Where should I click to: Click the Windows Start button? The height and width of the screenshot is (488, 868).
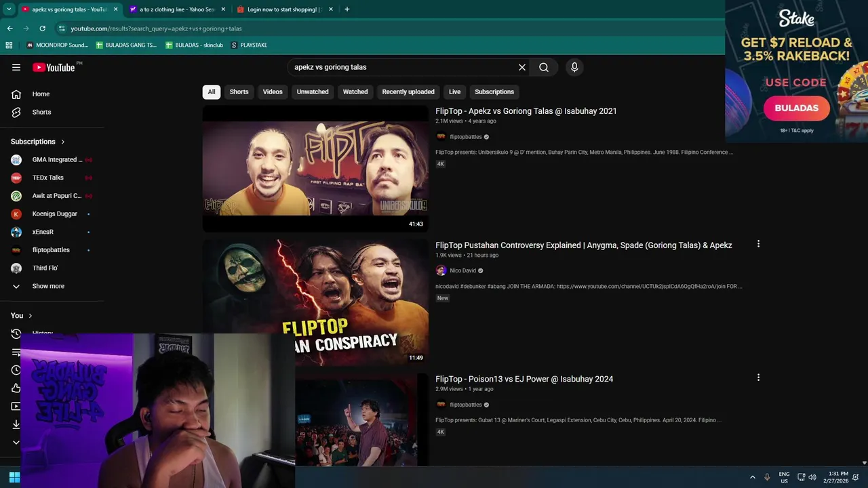click(14, 477)
